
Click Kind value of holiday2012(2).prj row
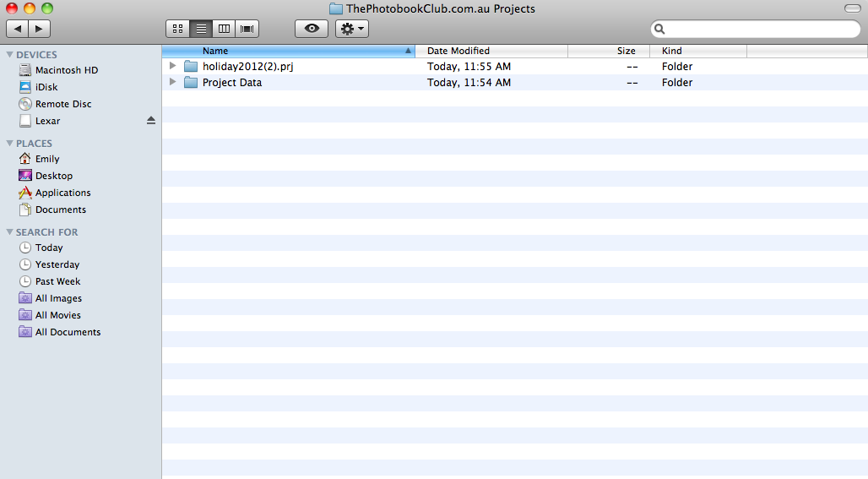pos(677,67)
